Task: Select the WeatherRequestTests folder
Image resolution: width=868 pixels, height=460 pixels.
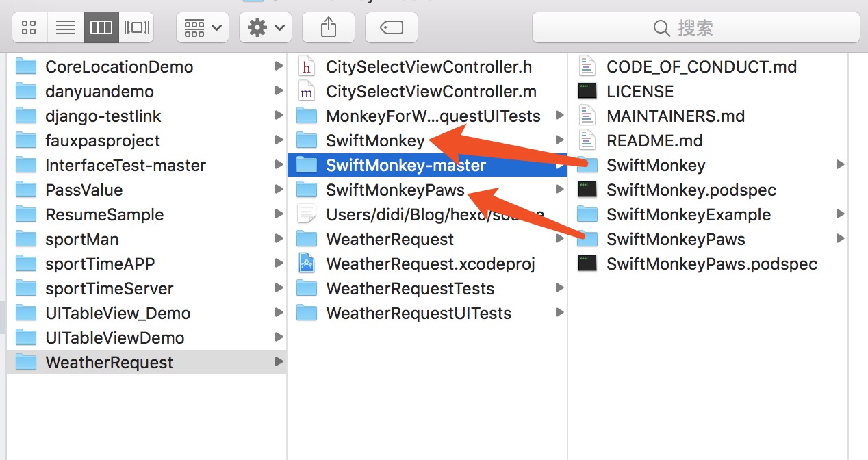Action: click(x=427, y=288)
